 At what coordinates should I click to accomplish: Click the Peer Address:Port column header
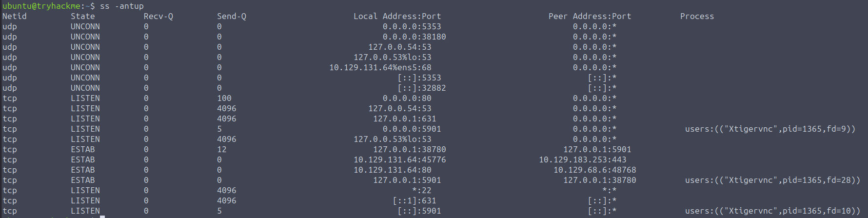click(x=589, y=16)
